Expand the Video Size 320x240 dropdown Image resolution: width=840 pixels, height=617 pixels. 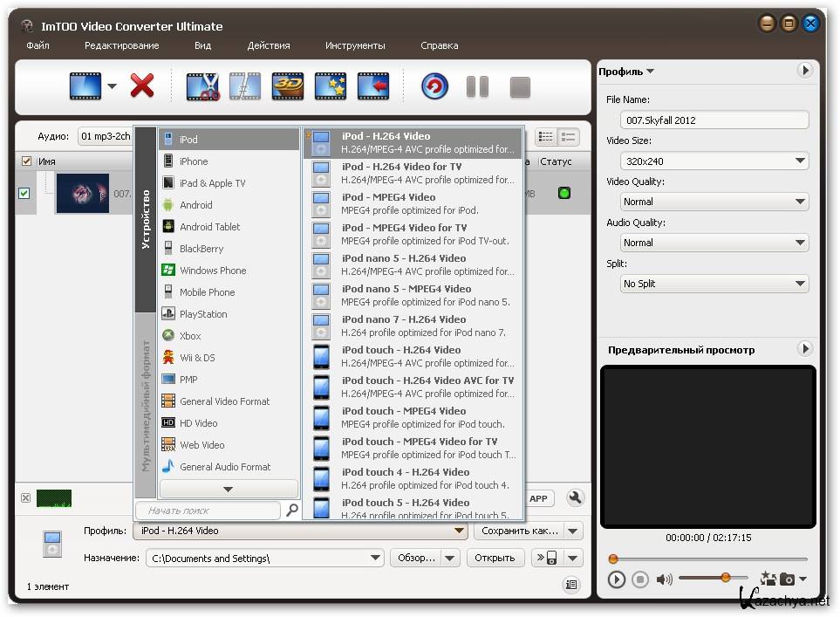[715, 161]
